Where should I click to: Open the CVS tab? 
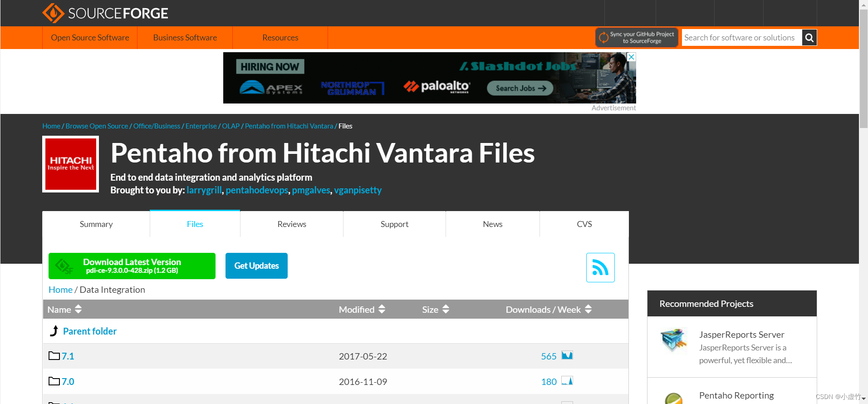(584, 224)
